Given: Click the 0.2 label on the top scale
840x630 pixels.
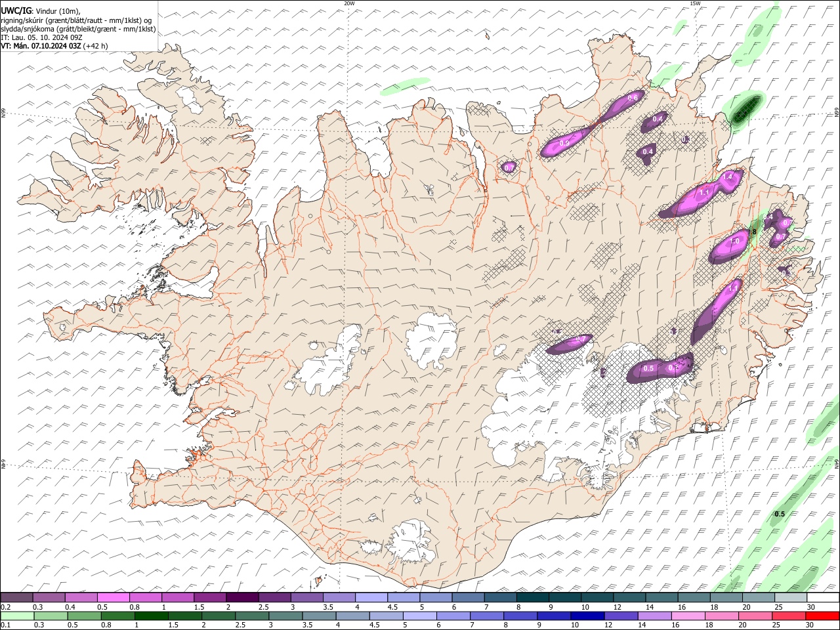Looking at the screenshot, I should pyautogui.click(x=5, y=607).
